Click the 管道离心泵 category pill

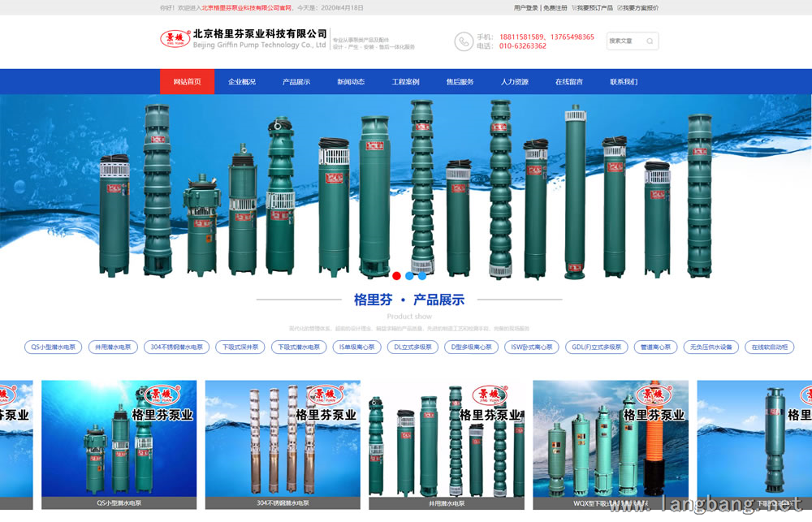(x=655, y=347)
